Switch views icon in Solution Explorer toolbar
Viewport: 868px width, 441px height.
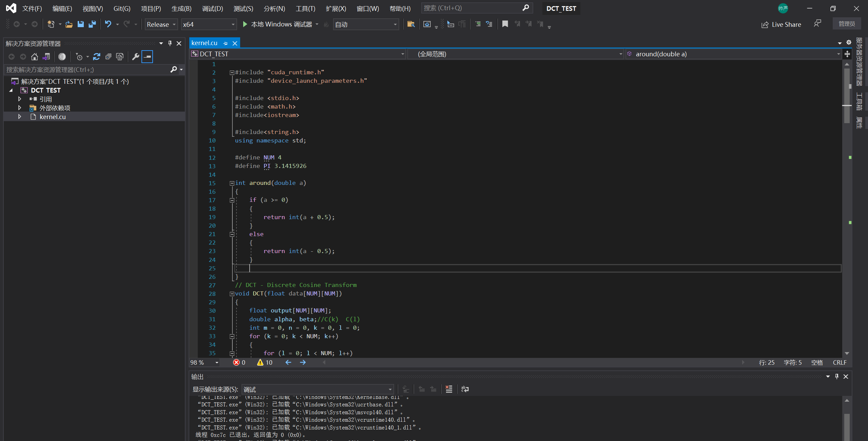coord(46,57)
